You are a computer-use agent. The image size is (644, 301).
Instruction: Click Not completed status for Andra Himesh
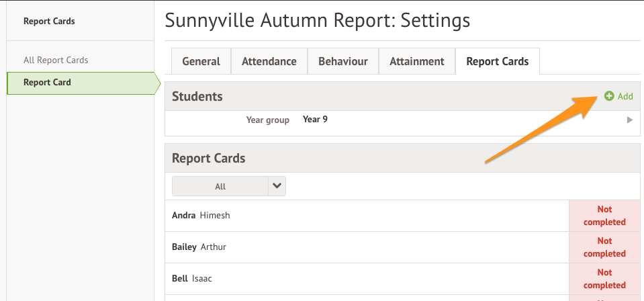click(604, 216)
